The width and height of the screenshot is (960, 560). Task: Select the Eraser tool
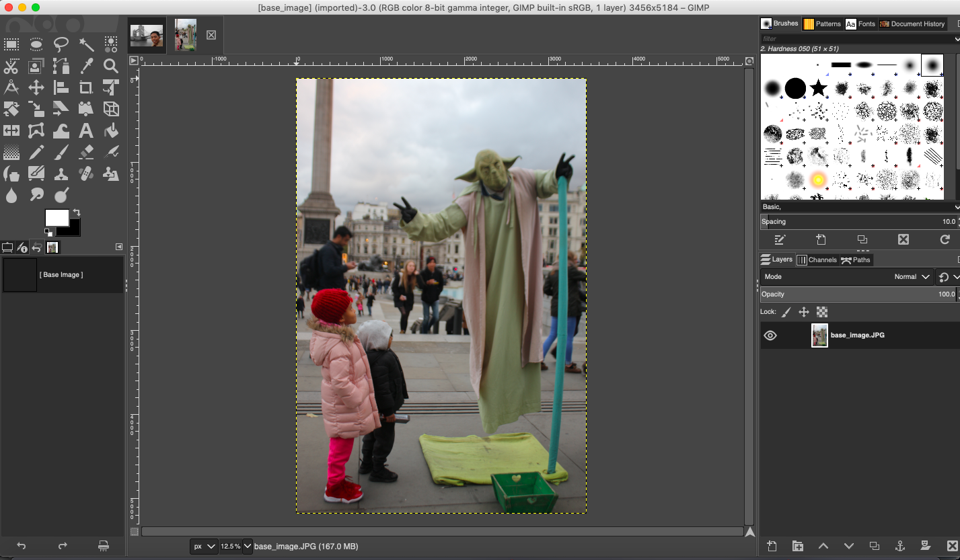coord(86,153)
